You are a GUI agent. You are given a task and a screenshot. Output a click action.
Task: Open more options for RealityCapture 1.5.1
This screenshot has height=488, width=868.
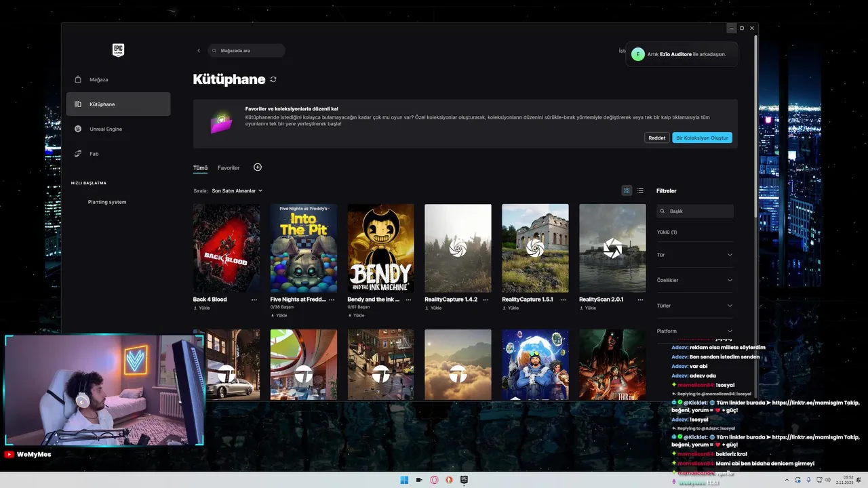click(x=564, y=300)
